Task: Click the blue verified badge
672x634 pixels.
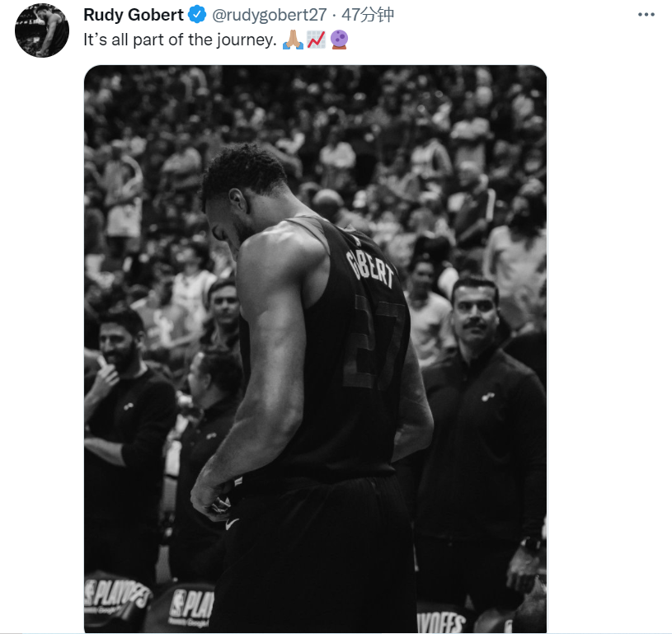Action: (197, 15)
